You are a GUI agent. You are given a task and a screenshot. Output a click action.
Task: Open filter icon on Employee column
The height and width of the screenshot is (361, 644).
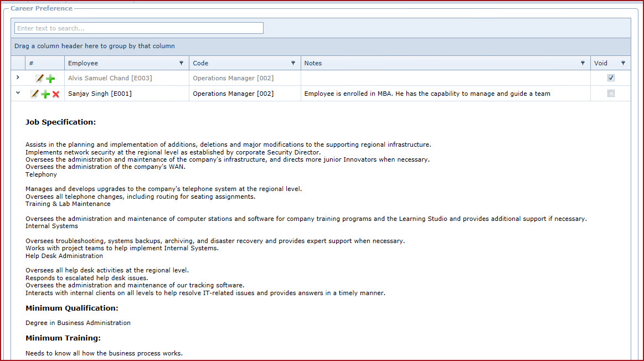pyautogui.click(x=181, y=63)
